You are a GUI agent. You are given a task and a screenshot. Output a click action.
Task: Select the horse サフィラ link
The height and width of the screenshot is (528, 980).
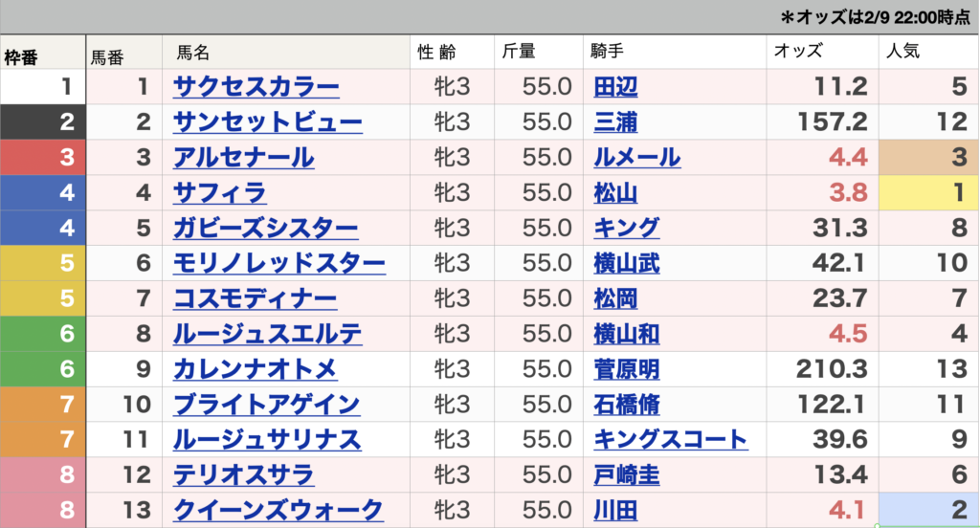[x=219, y=193]
